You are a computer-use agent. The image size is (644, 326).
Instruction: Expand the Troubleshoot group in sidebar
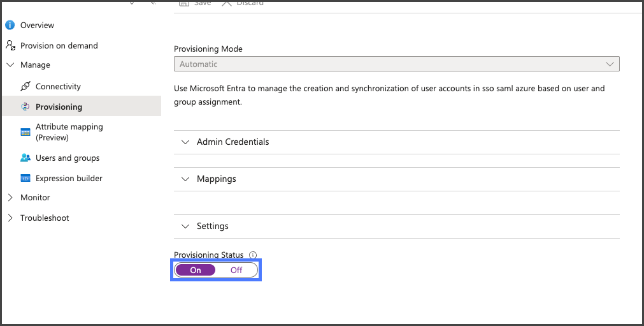[x=10, y=218]
